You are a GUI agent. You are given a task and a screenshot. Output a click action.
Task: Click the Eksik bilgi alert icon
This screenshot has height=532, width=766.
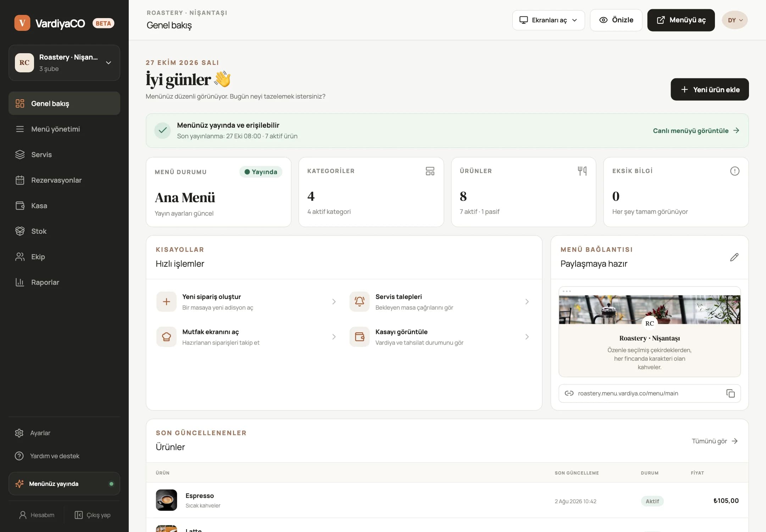[x=735, y=171]
